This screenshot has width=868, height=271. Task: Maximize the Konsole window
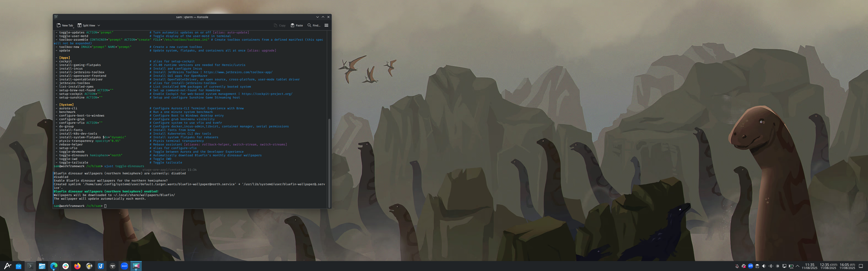point(323,17)
